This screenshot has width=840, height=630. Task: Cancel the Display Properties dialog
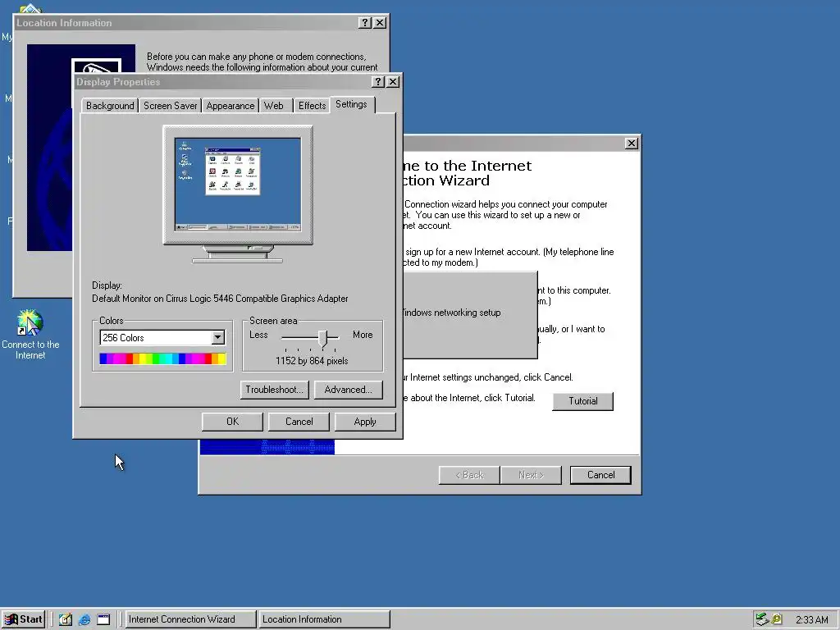[x=299, y=422]
